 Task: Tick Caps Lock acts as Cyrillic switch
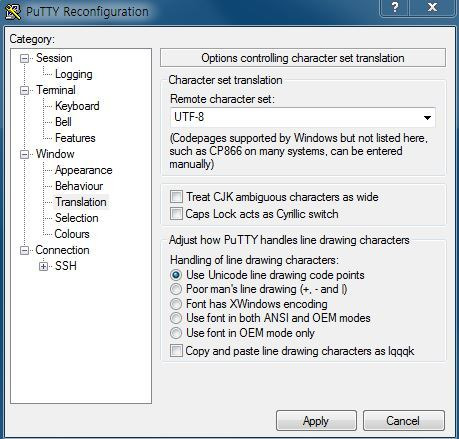176,214
